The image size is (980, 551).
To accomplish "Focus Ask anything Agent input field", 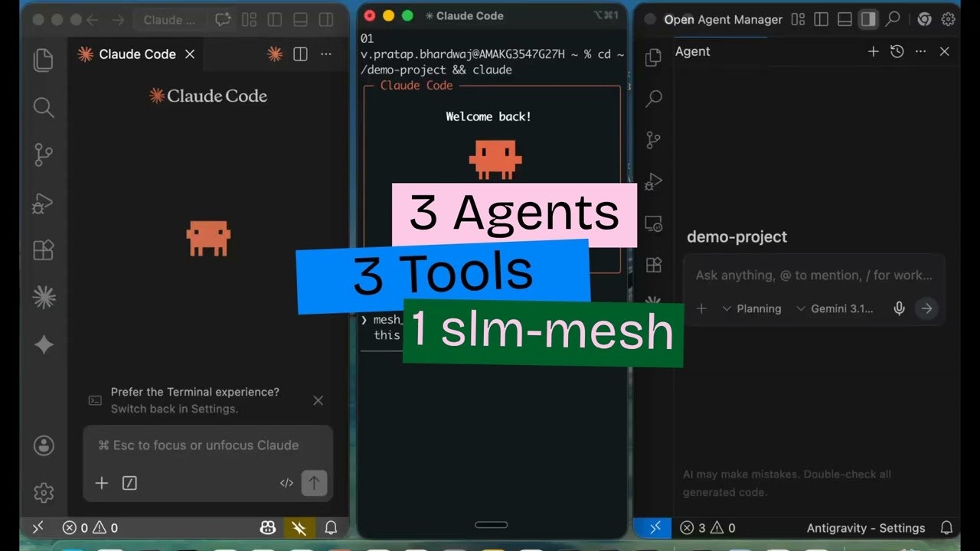I will [814, 275].
